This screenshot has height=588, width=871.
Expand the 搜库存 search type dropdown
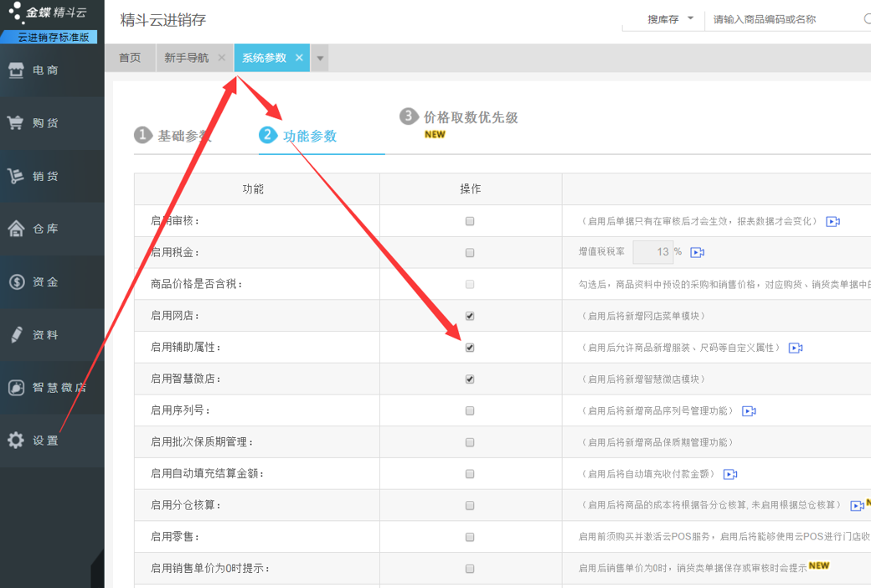(x=671, y=19)
